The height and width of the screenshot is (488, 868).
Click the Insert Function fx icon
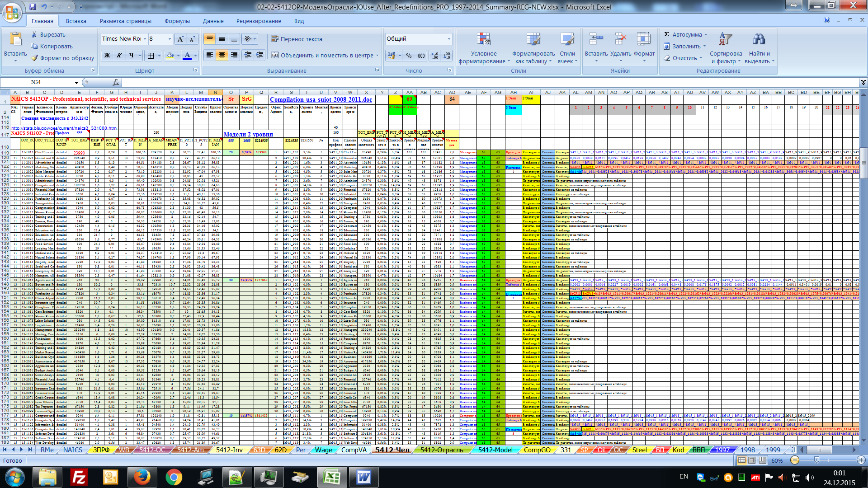coord(116,82)
